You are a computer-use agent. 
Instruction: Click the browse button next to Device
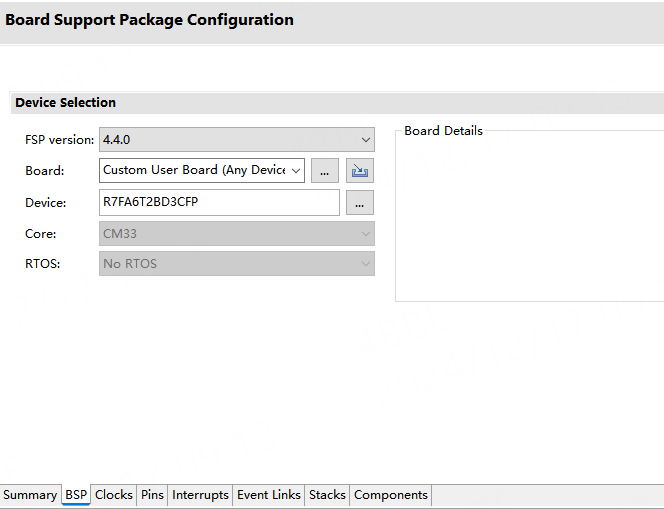click(360, 203)
